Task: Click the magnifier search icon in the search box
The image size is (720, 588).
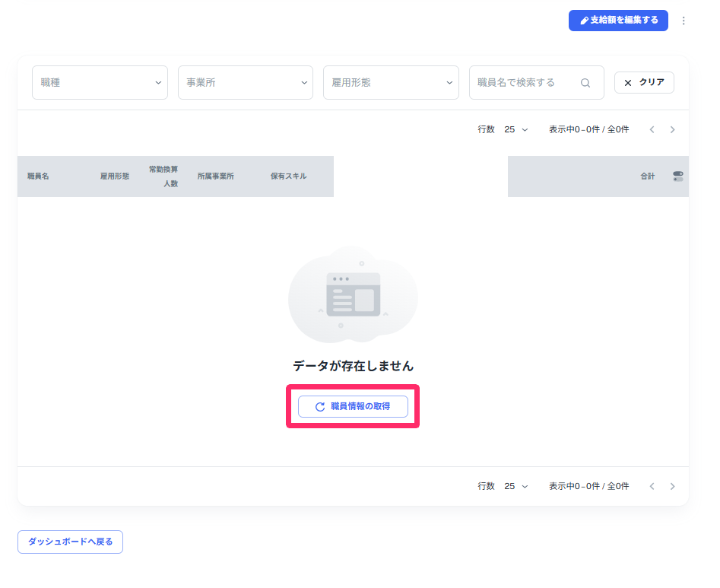Action: click(x=585, y=82)
